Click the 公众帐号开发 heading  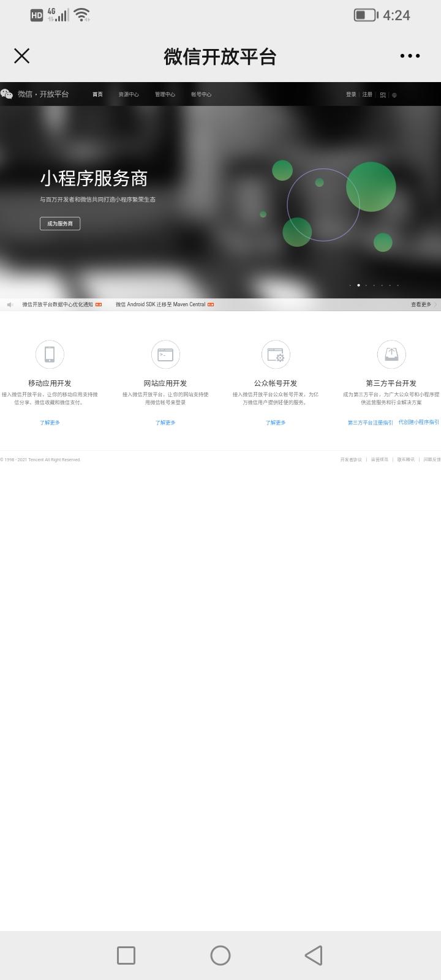276,383
